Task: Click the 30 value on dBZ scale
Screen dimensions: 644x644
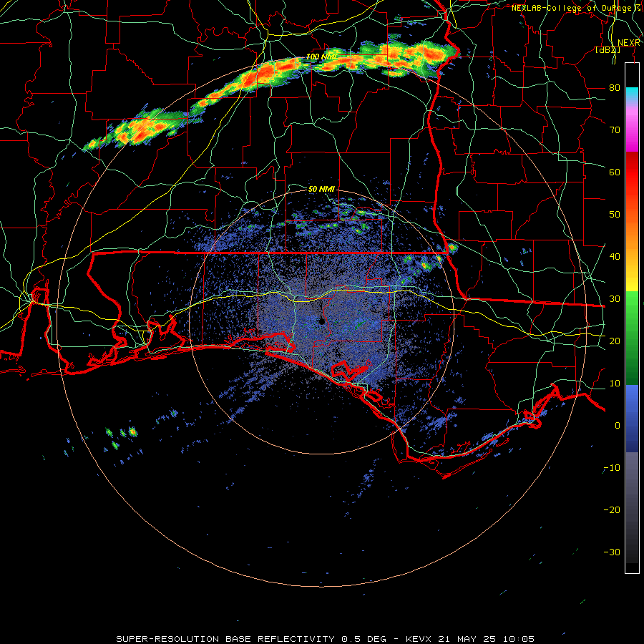Action: click(x=615, y=299)
